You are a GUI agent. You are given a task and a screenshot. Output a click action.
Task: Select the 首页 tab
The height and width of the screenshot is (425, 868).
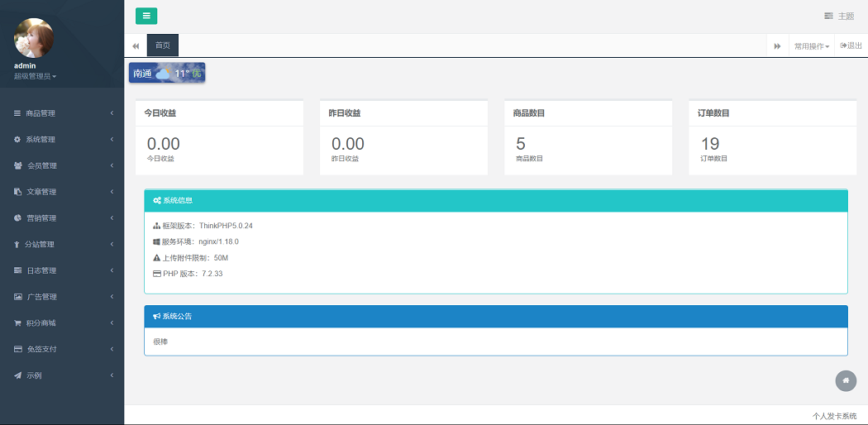[x=163, y=45]
